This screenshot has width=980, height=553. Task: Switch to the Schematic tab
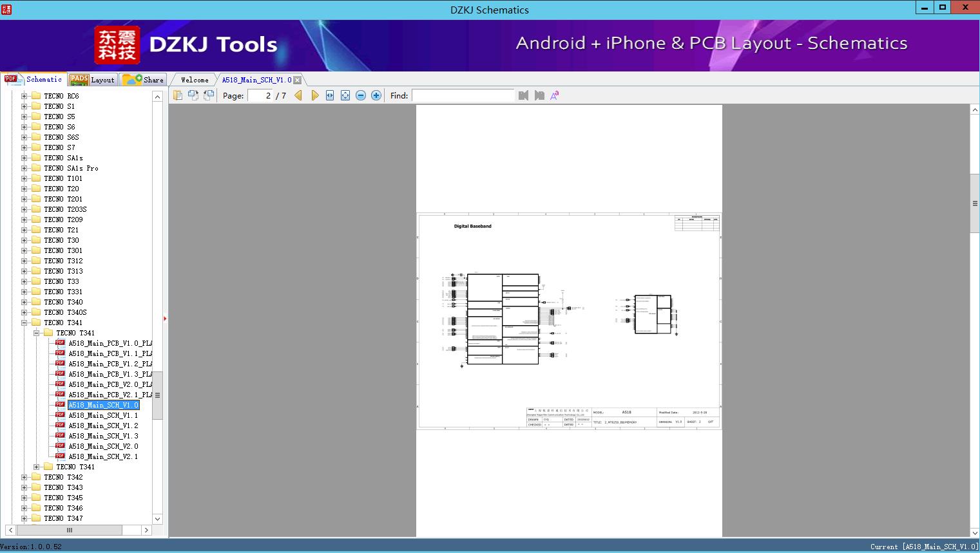click(x=34, y=79)
